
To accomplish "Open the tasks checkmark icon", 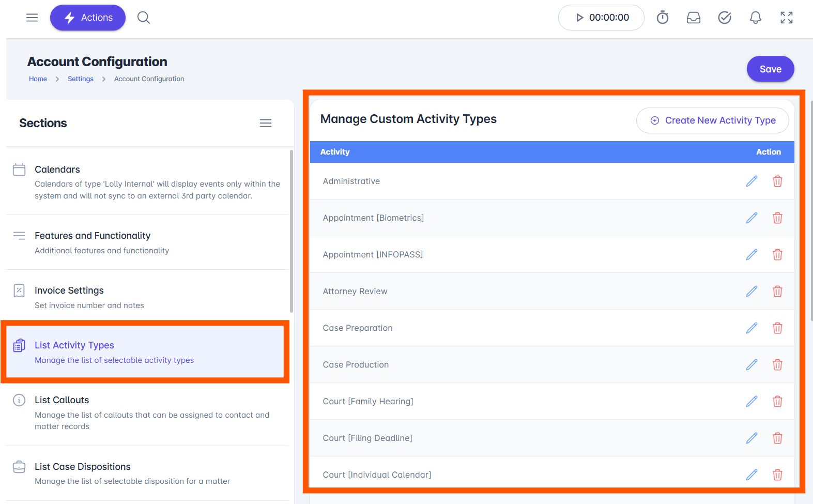I will coord(725,18).
